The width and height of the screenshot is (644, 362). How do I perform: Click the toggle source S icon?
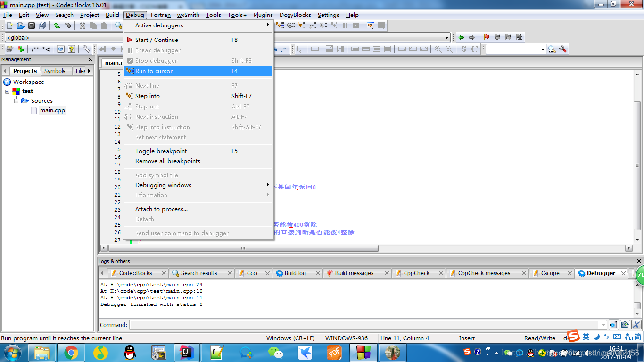click(463, 49)
